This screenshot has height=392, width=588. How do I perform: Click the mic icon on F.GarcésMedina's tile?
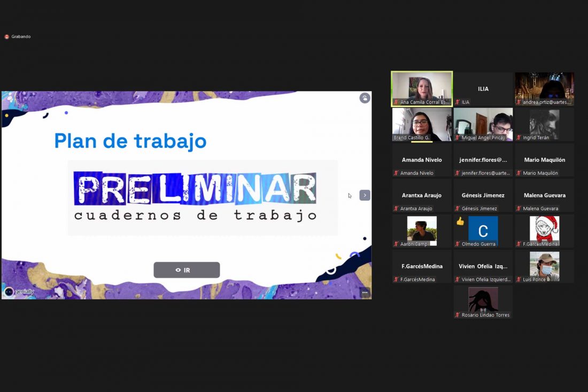coord(519,243)
